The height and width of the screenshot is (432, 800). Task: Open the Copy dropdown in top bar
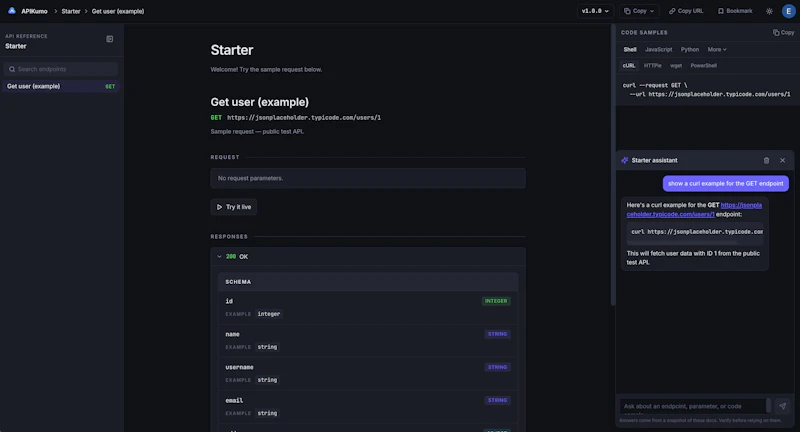[639, 11]
